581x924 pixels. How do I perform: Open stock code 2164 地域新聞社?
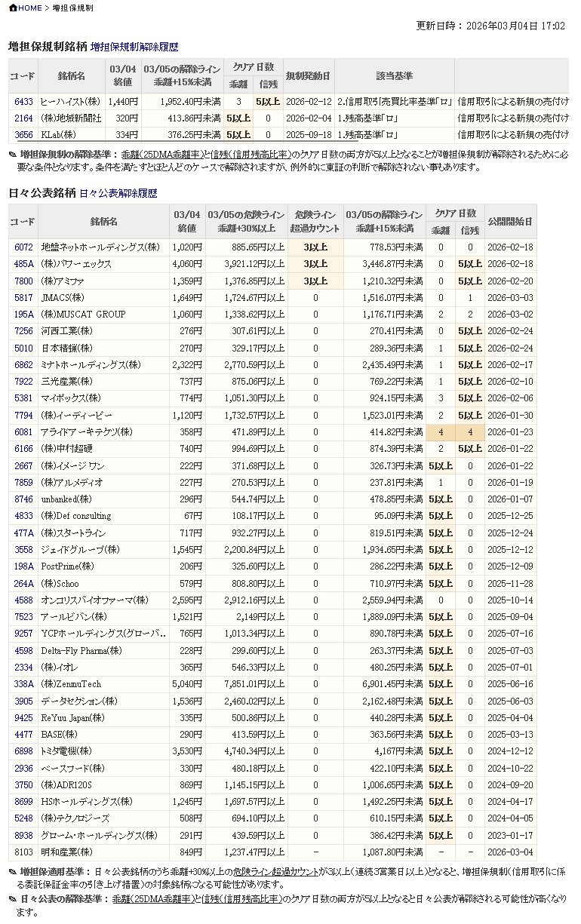pos(23,118)
